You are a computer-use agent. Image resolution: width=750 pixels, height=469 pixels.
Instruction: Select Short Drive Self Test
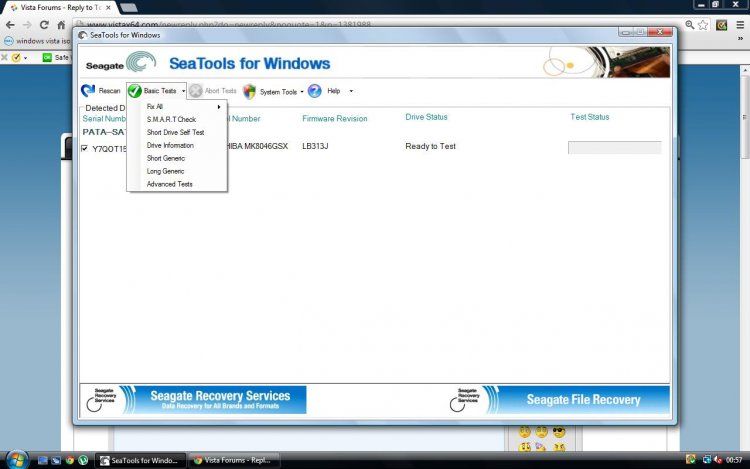(177, 132)
